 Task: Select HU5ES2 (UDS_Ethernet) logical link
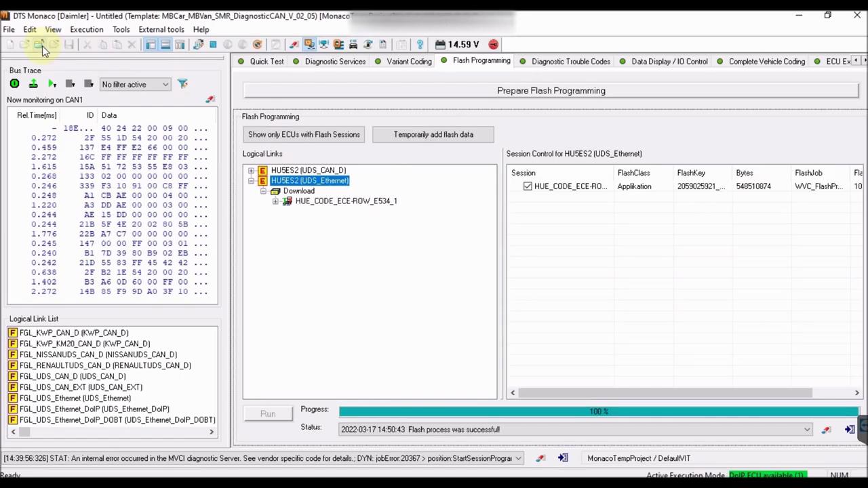tap(309, 181)
